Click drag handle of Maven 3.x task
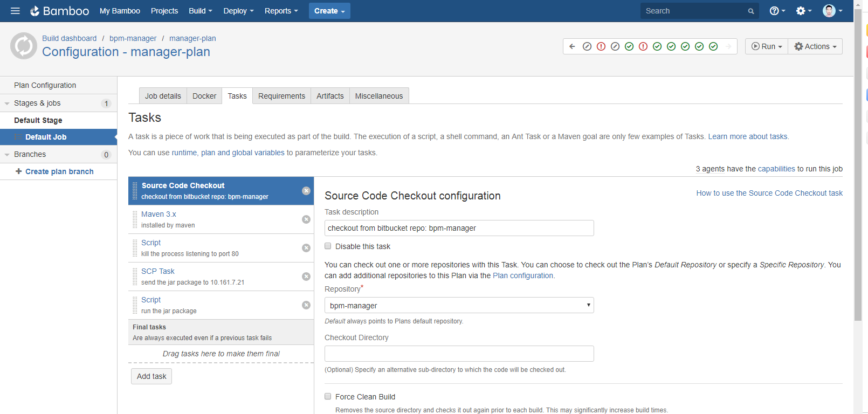Screen dimensions: 868x414 (x=135, y=219)
